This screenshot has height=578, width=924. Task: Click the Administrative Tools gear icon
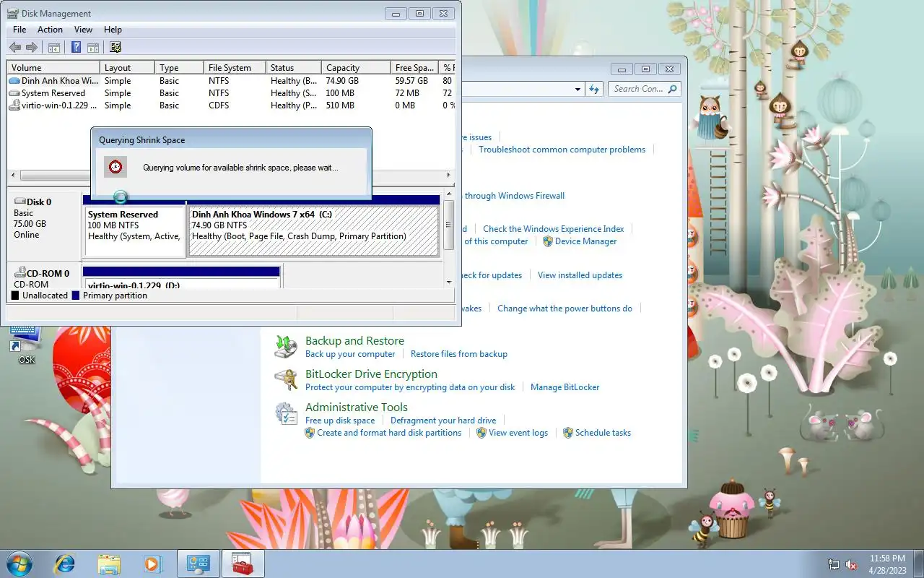(286, 413)
